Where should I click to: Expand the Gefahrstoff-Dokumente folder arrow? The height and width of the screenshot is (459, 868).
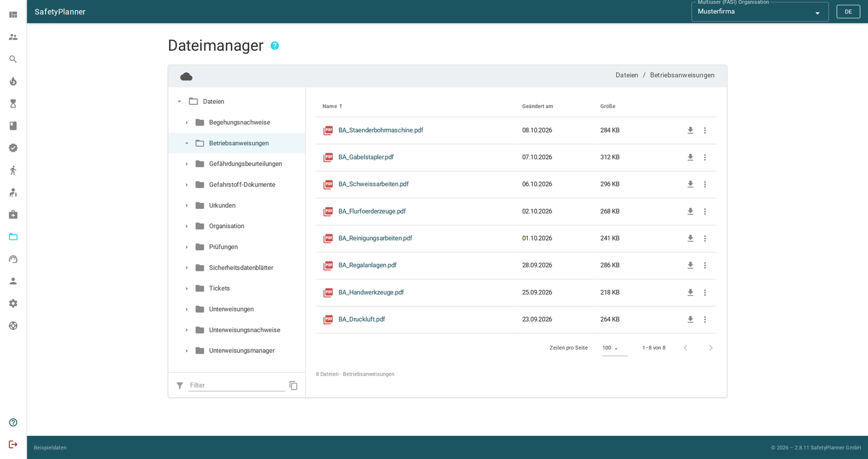click(x=186, y=185)
